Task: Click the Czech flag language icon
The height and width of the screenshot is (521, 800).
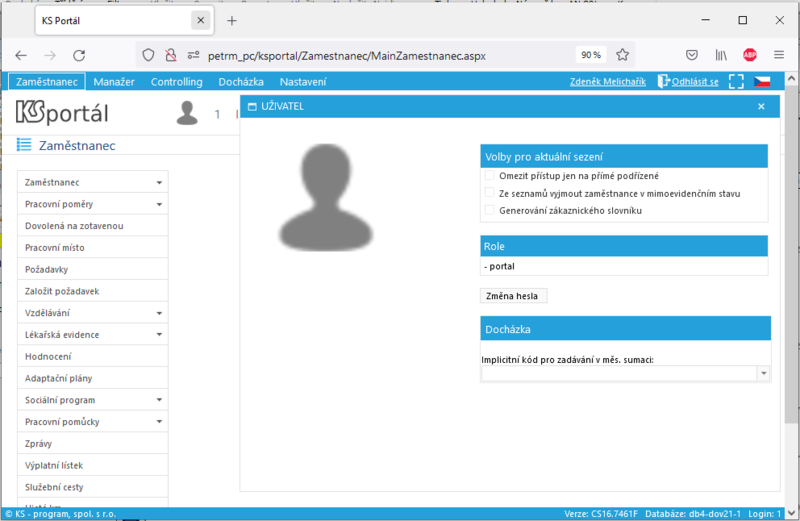Action: point(762,82)
